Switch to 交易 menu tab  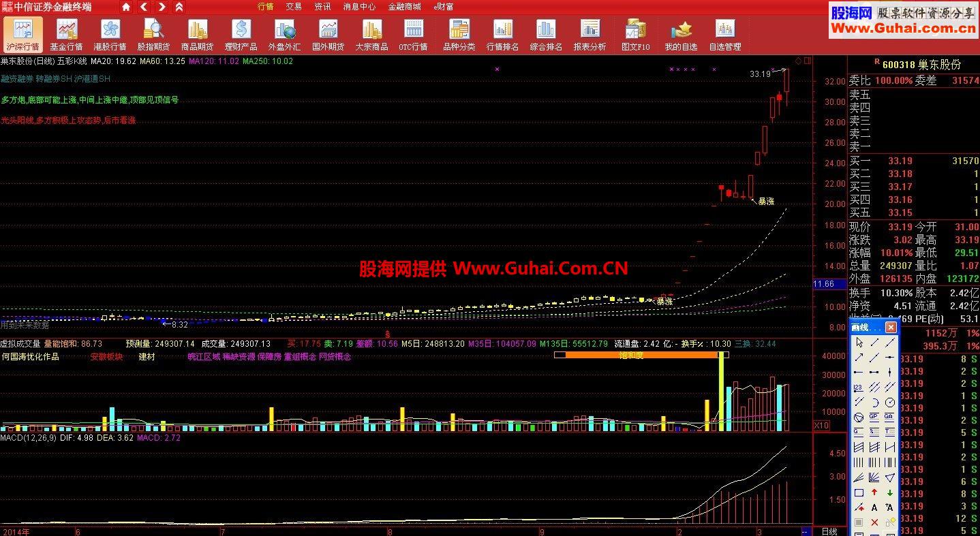pos(294,7)
